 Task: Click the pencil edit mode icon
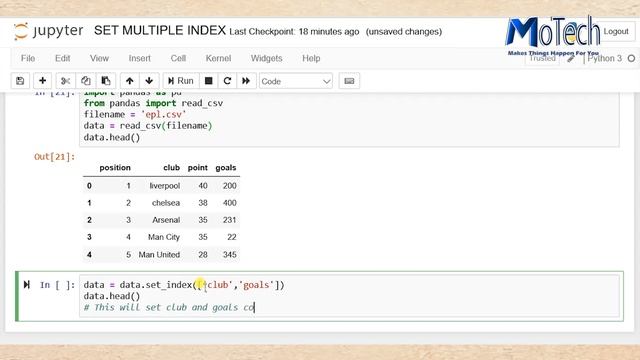click(571, 59)
